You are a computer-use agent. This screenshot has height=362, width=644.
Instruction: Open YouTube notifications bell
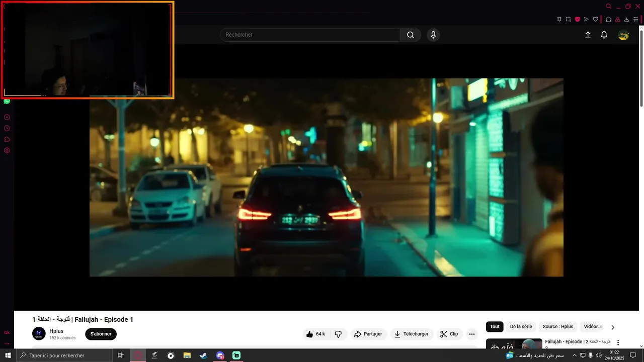pos(604,35)
